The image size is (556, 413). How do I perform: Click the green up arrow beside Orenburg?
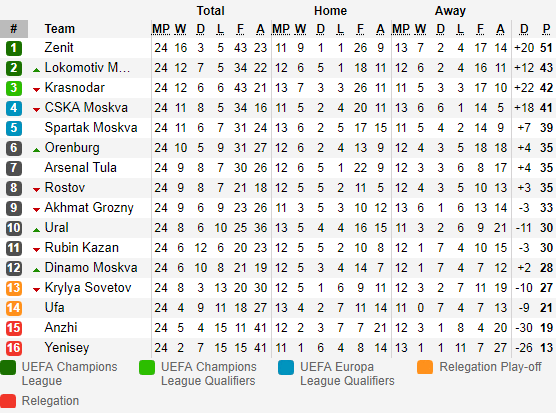36,150
